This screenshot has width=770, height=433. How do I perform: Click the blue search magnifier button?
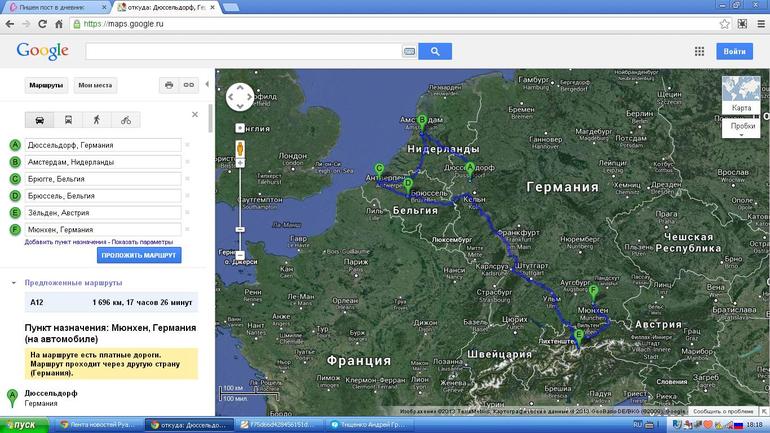(x=435, y=51)
